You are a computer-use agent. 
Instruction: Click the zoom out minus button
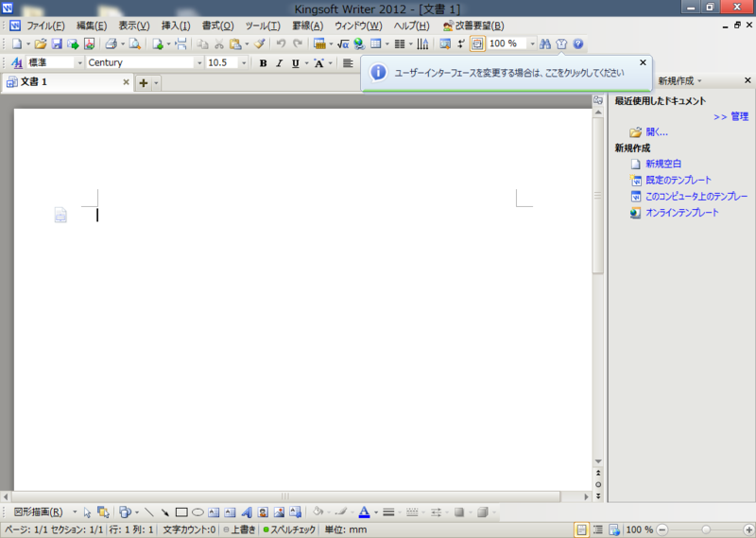(662, 529)
